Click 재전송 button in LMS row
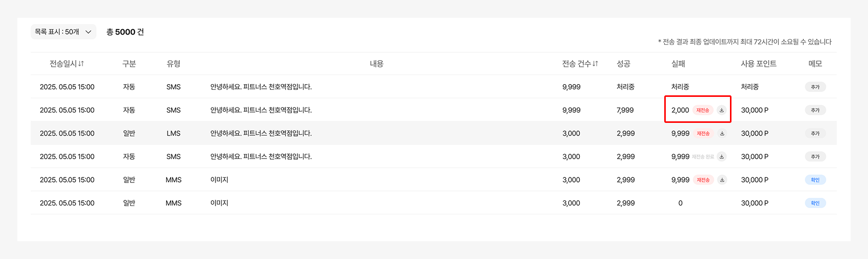This screenshot has height=259, width=868. coord(703,134)
